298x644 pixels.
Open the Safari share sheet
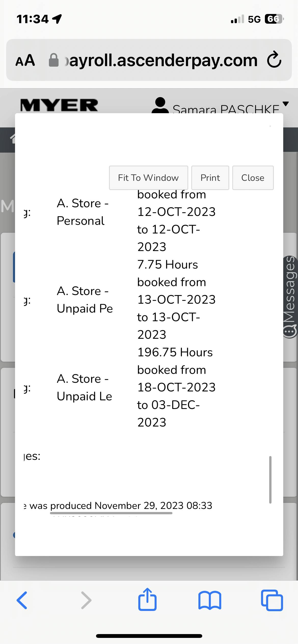click(147, 600)
